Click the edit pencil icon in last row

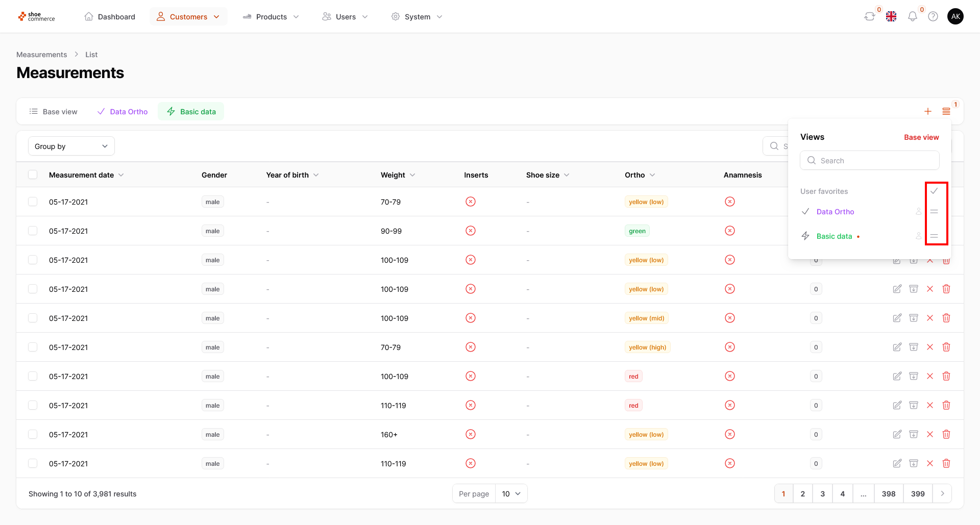[x=897, y=463]
